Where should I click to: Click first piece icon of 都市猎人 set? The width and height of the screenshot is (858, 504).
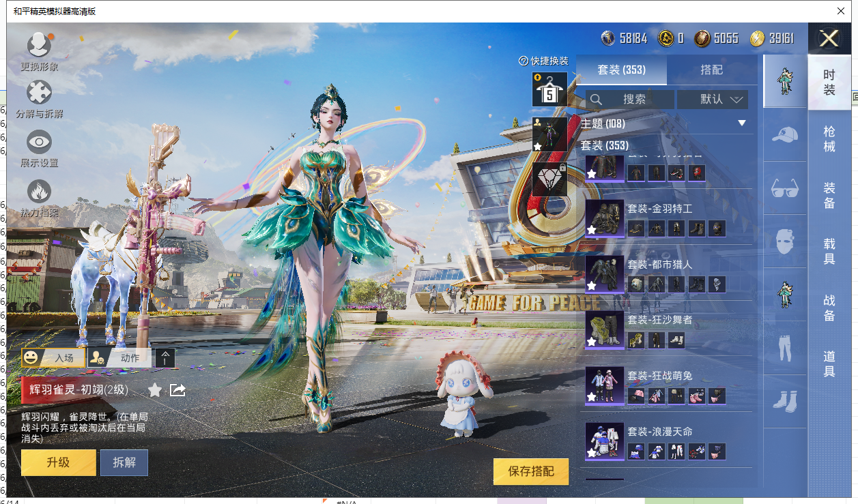636,284
